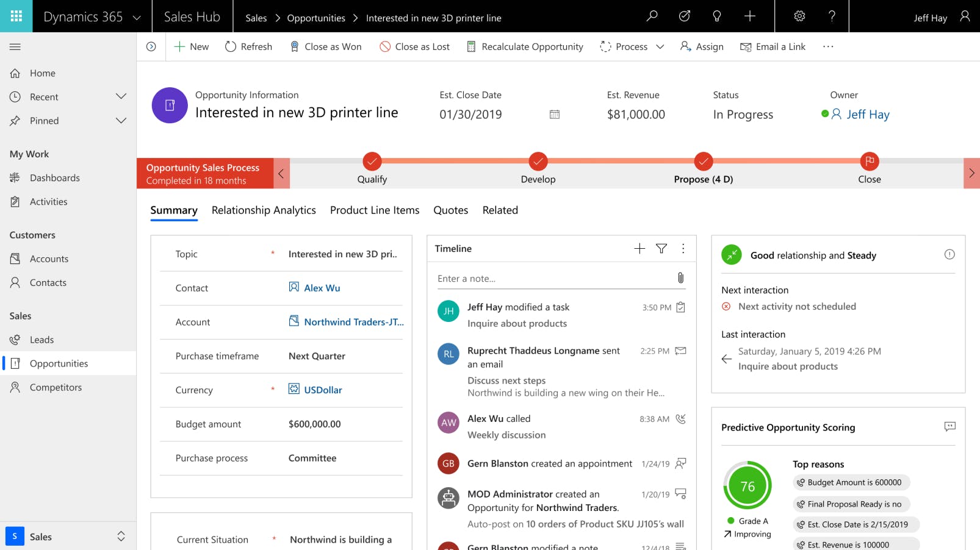Switch to the Product Line Items tab
This screenshot has width=980, height=550.
[374, 210]
